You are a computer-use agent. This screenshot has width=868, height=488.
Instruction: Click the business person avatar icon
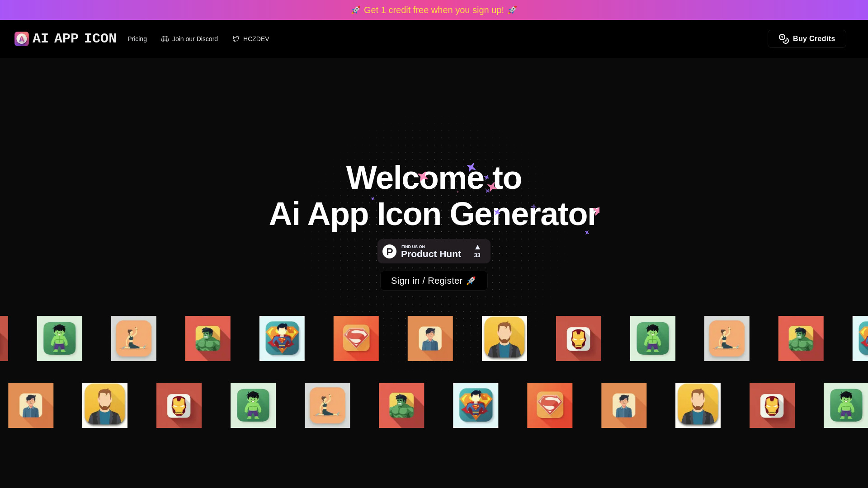(x=430, y=338)
